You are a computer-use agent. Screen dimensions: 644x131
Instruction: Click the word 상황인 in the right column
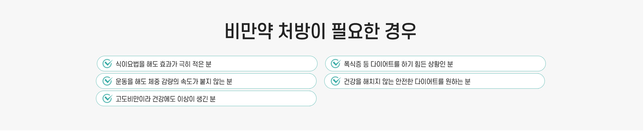coord(437,64)
